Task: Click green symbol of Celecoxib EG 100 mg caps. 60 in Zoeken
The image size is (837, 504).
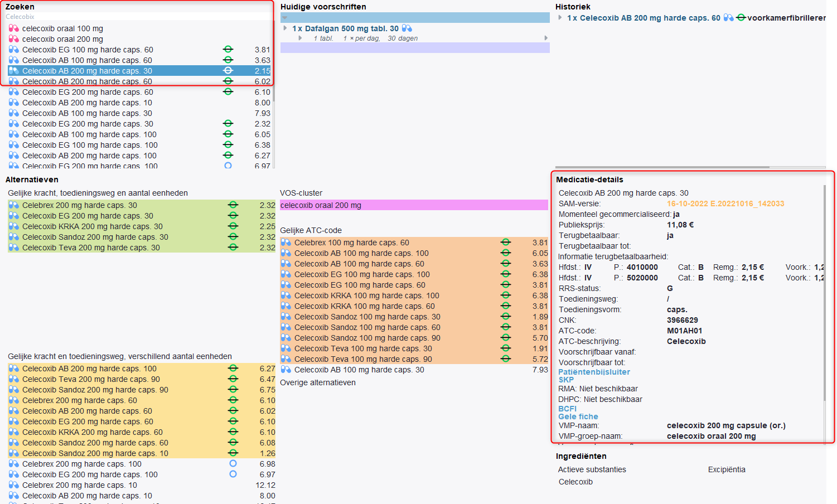Action: [x=228, y=49]
